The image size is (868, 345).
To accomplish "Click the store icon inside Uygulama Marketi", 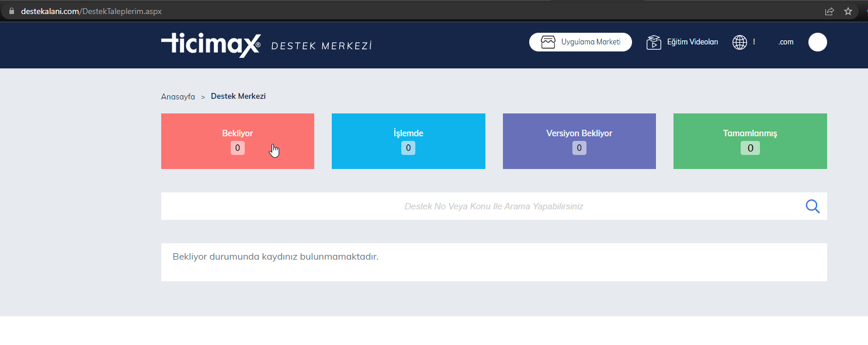I will (548, 42).
